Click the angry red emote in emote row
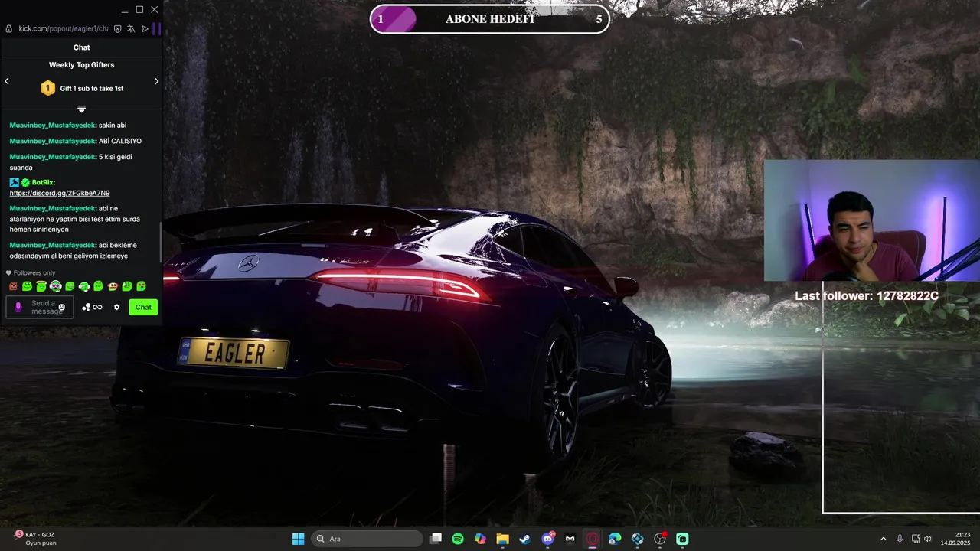Image resolution: width=980 pixels, height=551 pixels. click(x=13, y=286)
